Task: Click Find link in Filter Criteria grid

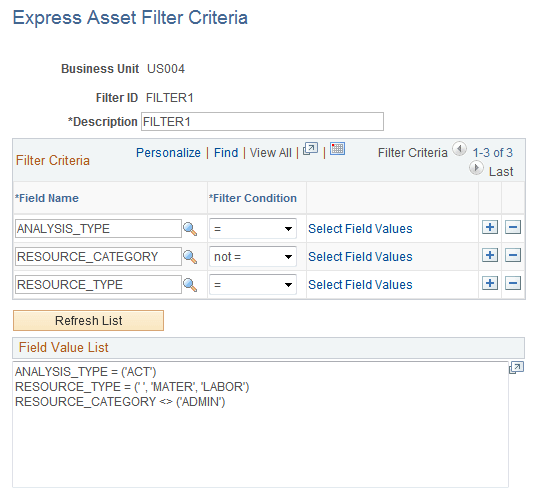Action: (226, 153)
